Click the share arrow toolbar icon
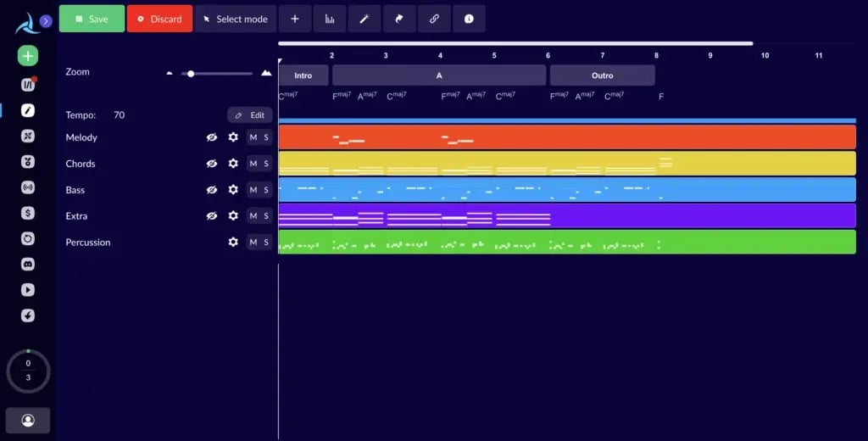Viewport: 868px width, 441px height. click(x=399, y=19)
